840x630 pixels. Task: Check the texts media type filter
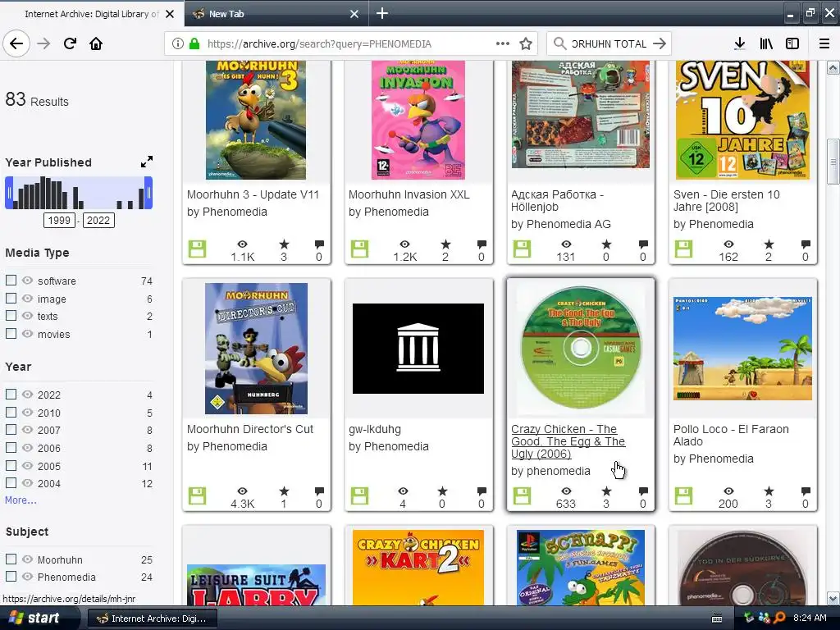tap(11, 316)
